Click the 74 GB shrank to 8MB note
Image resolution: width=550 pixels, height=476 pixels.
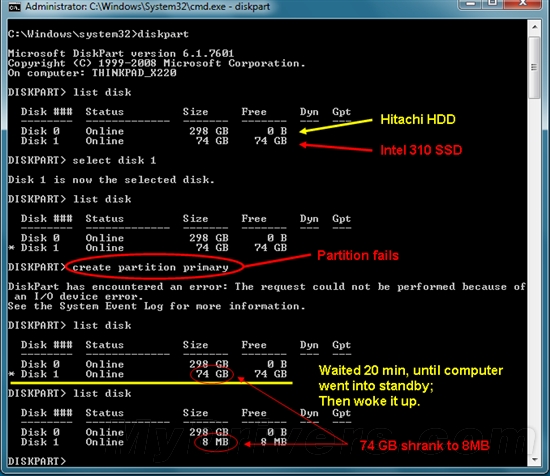[424, 445]
